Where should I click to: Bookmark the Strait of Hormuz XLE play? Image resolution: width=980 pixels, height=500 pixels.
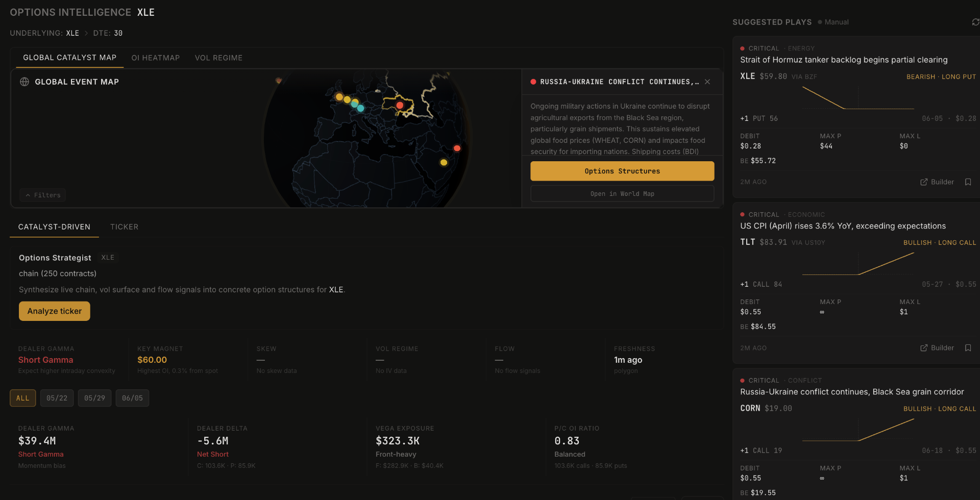coord(968,182)
